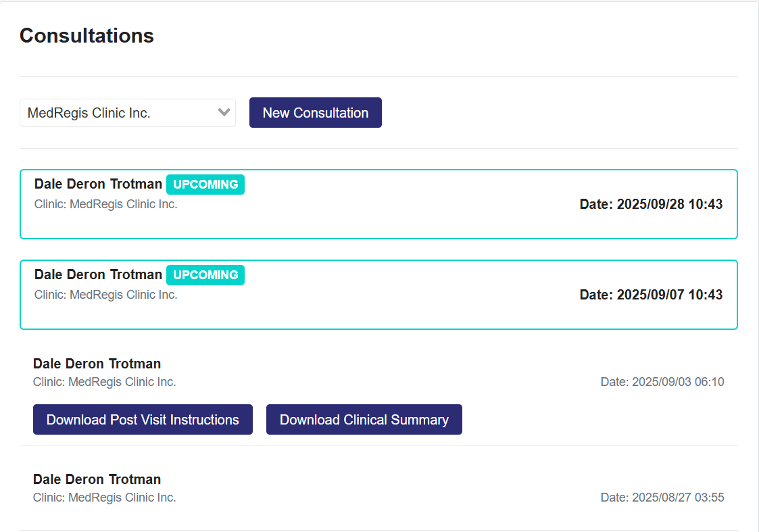The height and width of the screenshot is (532, 759).
Task: Click the date 2025/09/03 06:10
Action: pyautogui.click(x=662, y=382)
